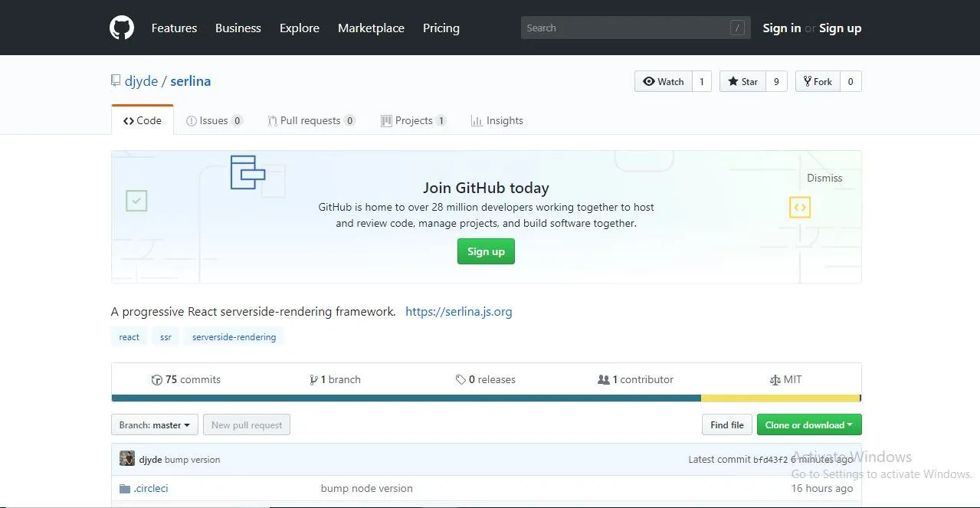Viewport: 980px width, 508px height.
Task: Open the GitHub octocat logo home
Action: [122, 28]
